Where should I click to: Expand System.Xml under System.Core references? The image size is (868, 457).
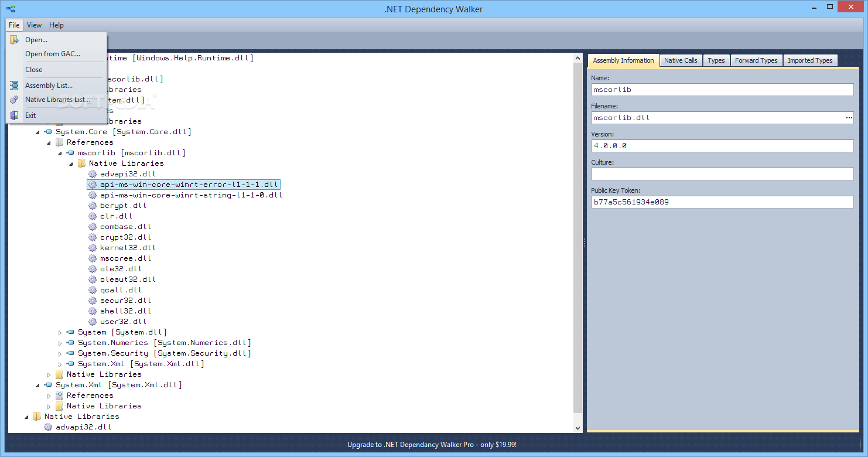tap(60, 364)
